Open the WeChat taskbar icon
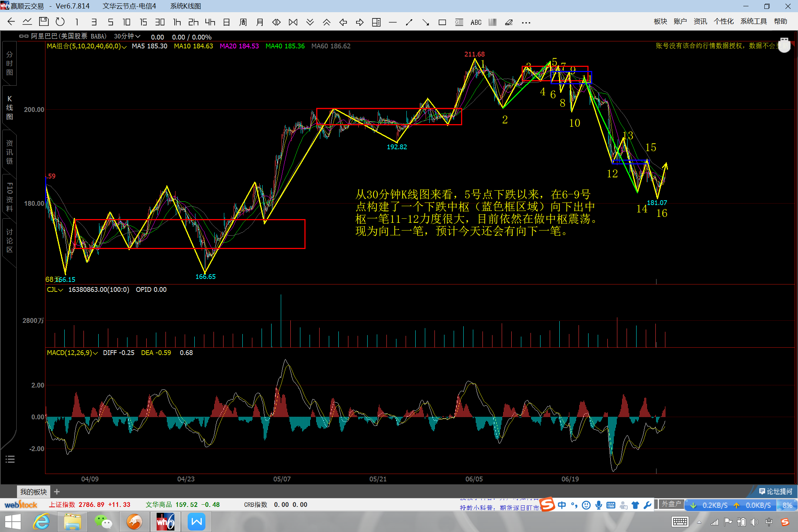 point(103,522)
